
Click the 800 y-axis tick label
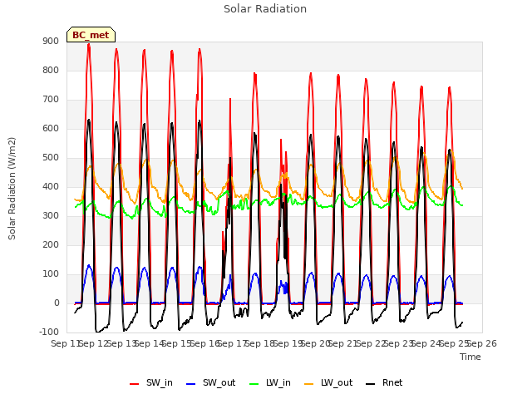51,71
